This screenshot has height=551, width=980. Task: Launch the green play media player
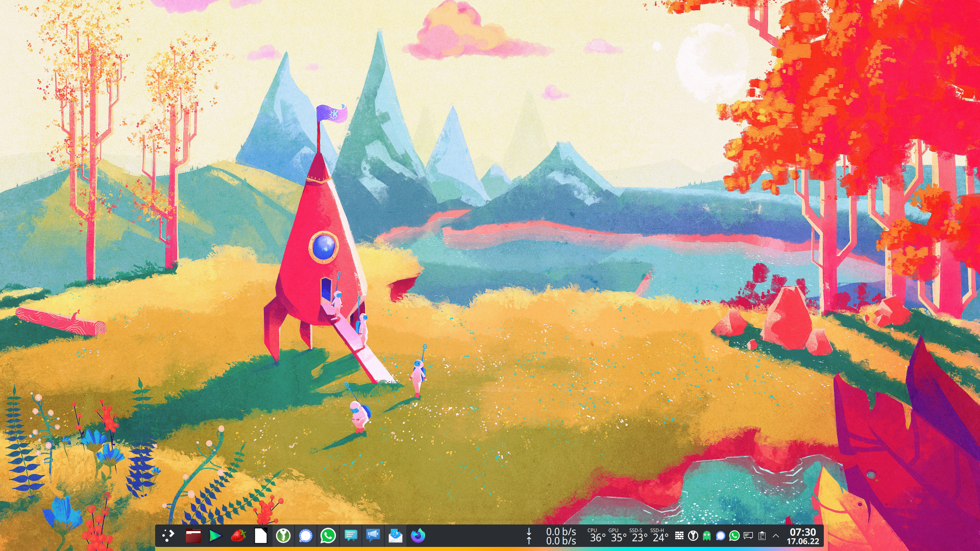pyautogui.click(x=217, y=537)
